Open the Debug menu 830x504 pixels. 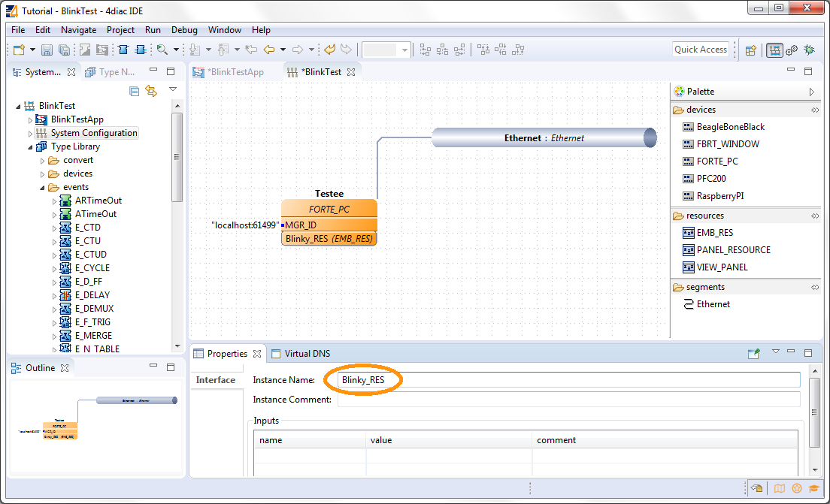click(x=184, y=30)
